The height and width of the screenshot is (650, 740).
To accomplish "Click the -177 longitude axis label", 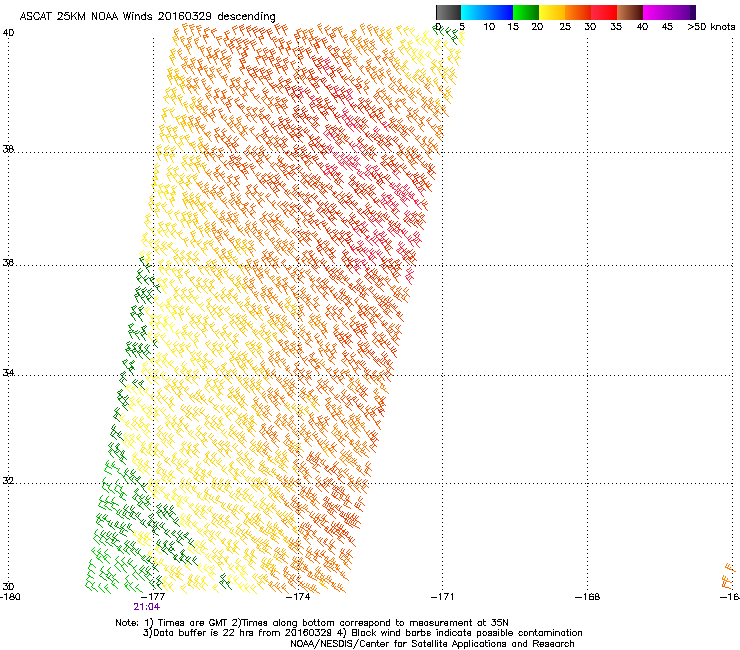I will (153, 597).
